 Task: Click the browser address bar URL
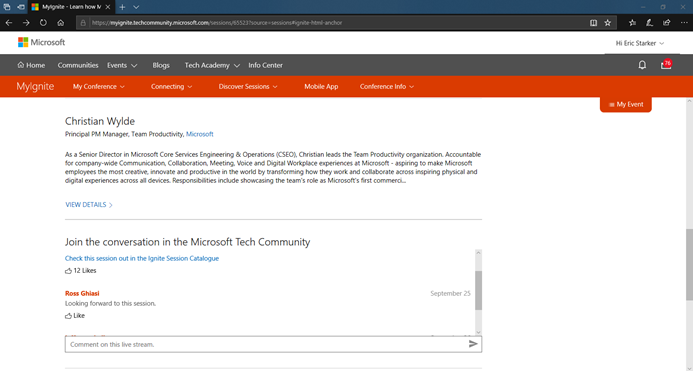click(217, 23)
